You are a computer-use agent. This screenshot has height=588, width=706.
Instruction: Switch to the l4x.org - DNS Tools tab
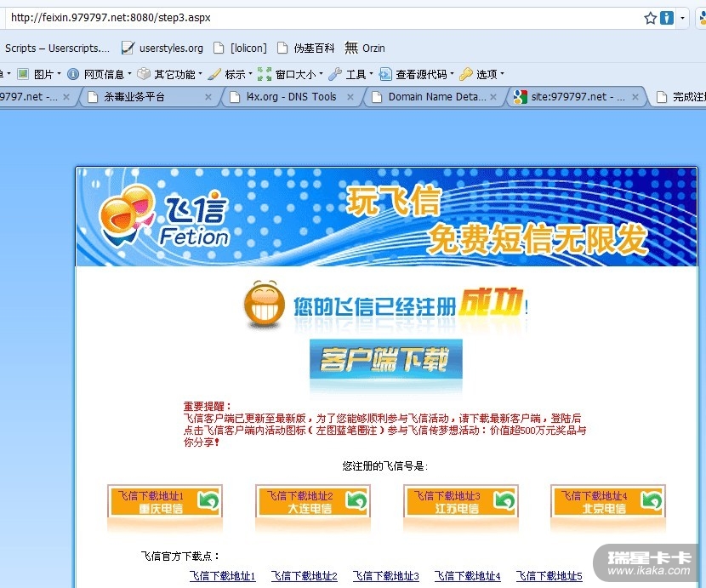(291, 97)
